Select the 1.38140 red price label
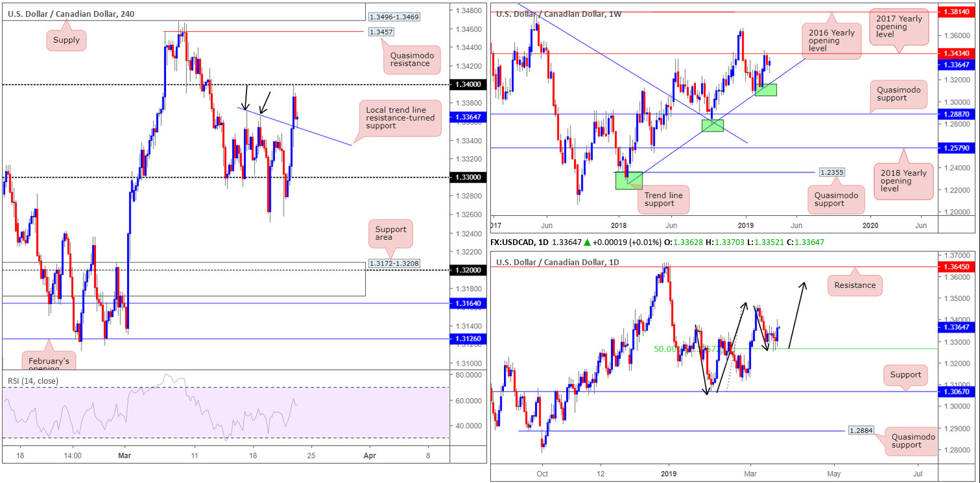 click(x=956, y=12)
